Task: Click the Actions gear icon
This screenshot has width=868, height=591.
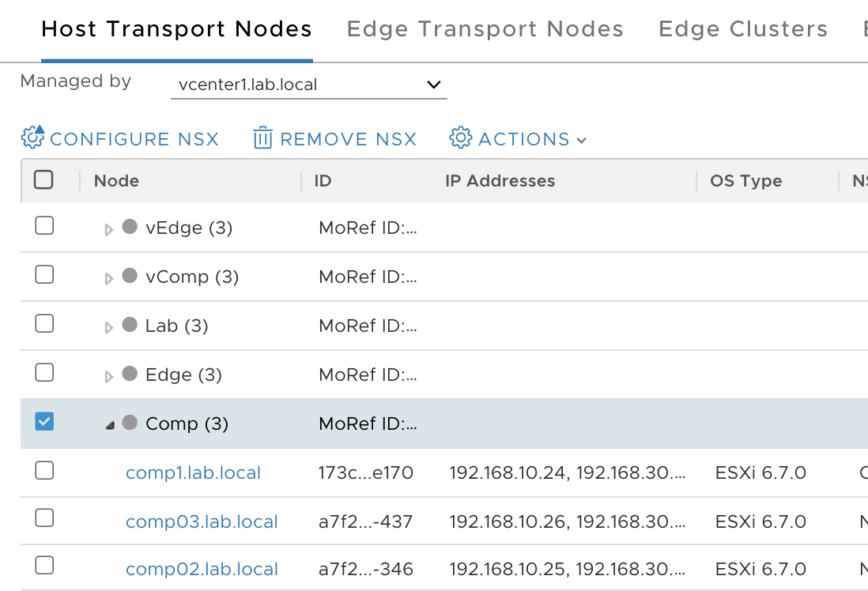Action: pos(459,138)
